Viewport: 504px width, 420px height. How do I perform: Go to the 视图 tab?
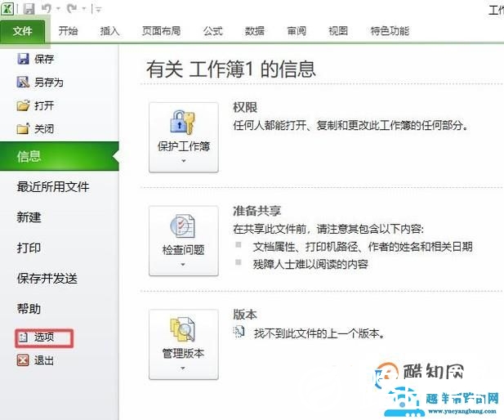tap(338, 31)
